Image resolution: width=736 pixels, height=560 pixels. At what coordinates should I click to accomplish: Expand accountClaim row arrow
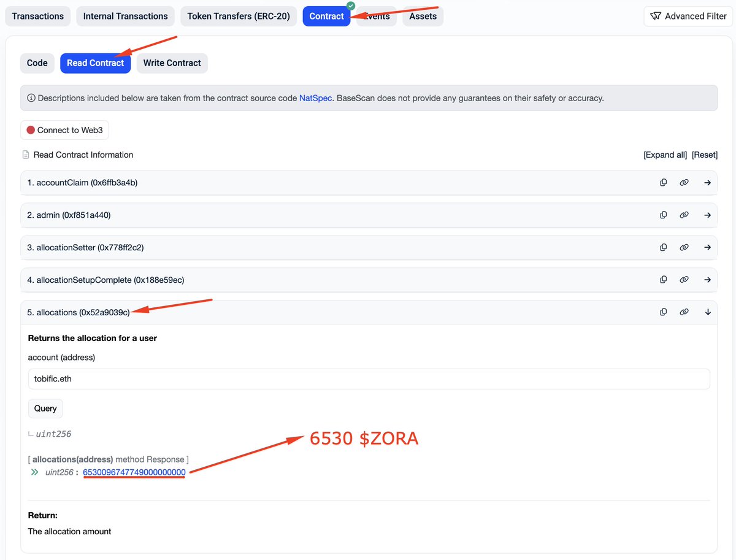tap(707, 183)
